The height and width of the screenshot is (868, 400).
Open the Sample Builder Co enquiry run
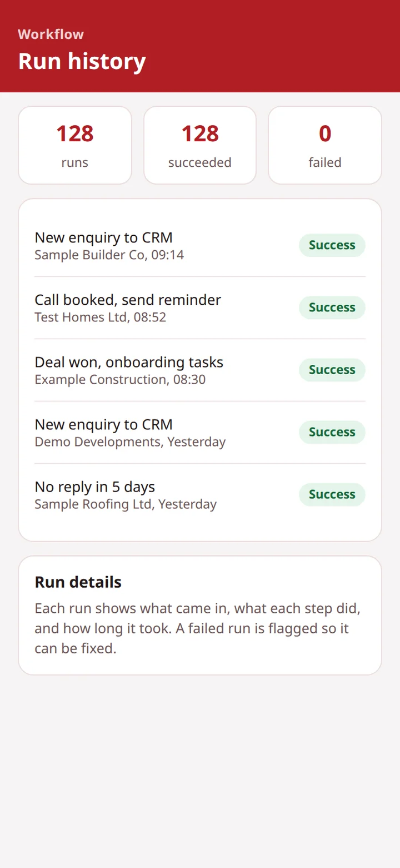(200, 246)
